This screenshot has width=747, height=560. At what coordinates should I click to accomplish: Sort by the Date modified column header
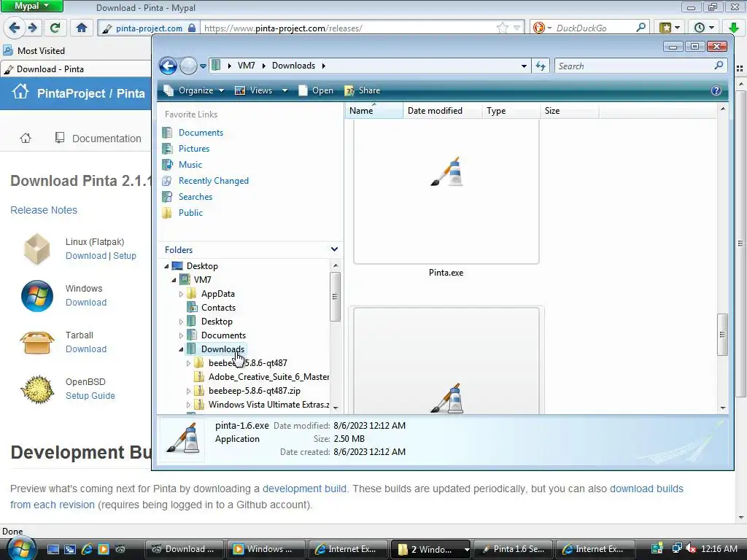[443, 111]
